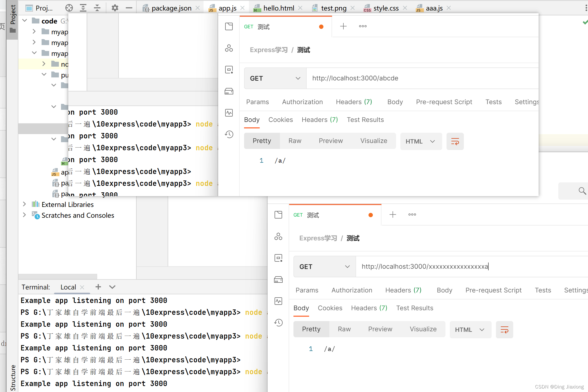Viewport: 588px width, 392px height.
Task: Toggle the word wrap icon in upper response
Action: (455, 141)
